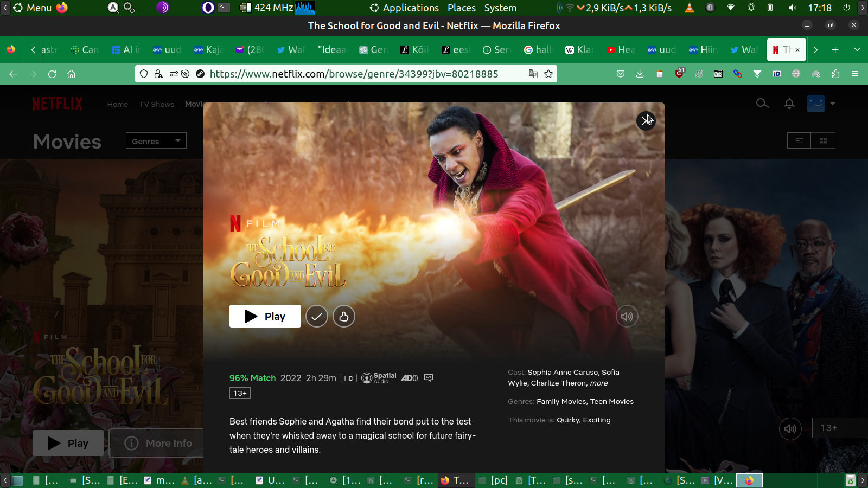Image resolution: width=868 pixels, height=488 pixels.
Task: Click the power button in top panel
Action: (x=846, y=8)
